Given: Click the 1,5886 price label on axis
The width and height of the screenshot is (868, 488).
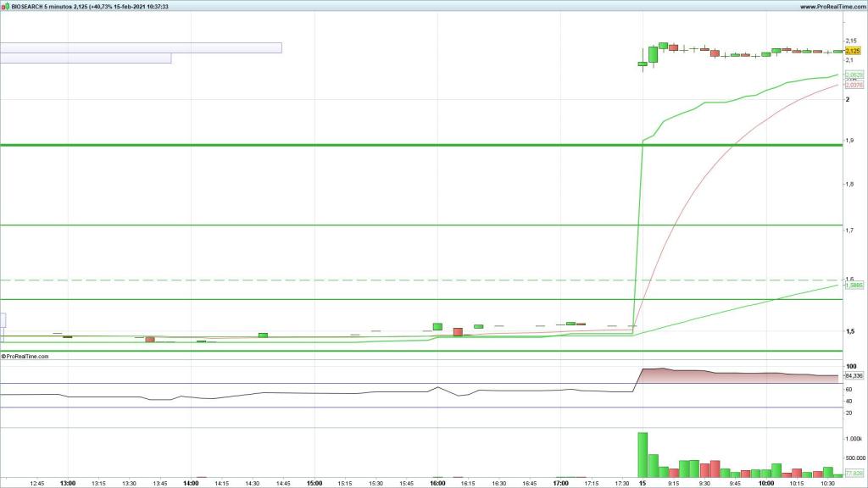Looking at the screenshot, I should point(854,286).
